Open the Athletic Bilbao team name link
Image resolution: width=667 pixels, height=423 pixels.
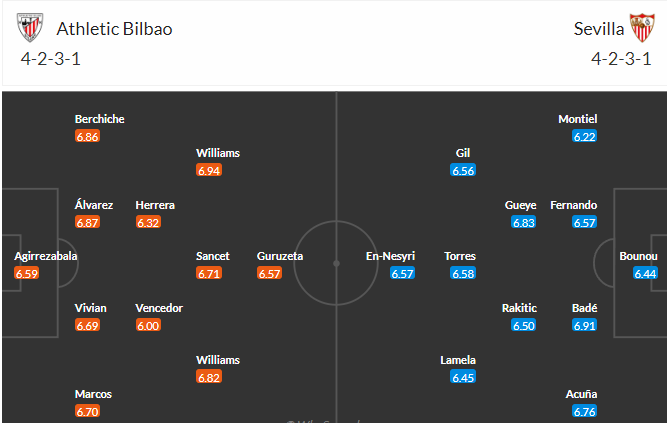coord(114,29)
